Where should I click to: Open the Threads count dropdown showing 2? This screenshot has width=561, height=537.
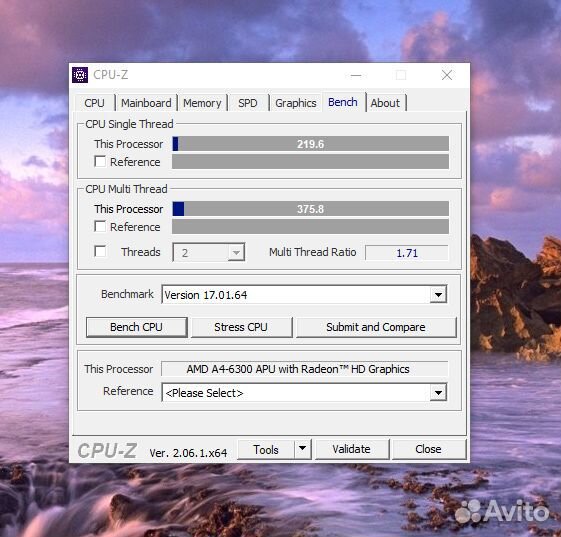coord(209,253)
